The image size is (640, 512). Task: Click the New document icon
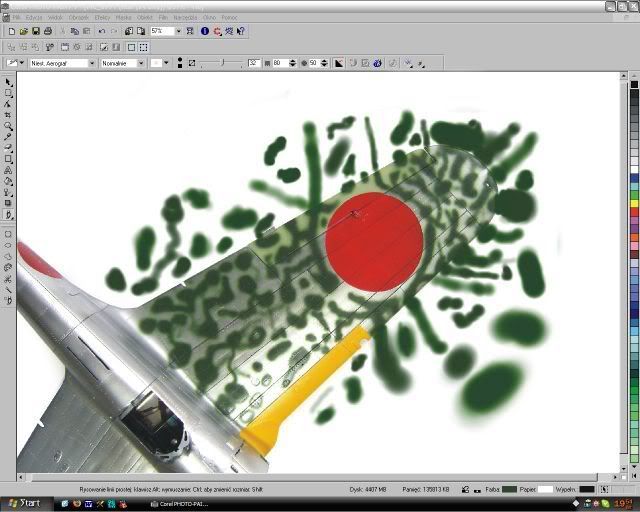pyautogui.click(x=10, y=32)
